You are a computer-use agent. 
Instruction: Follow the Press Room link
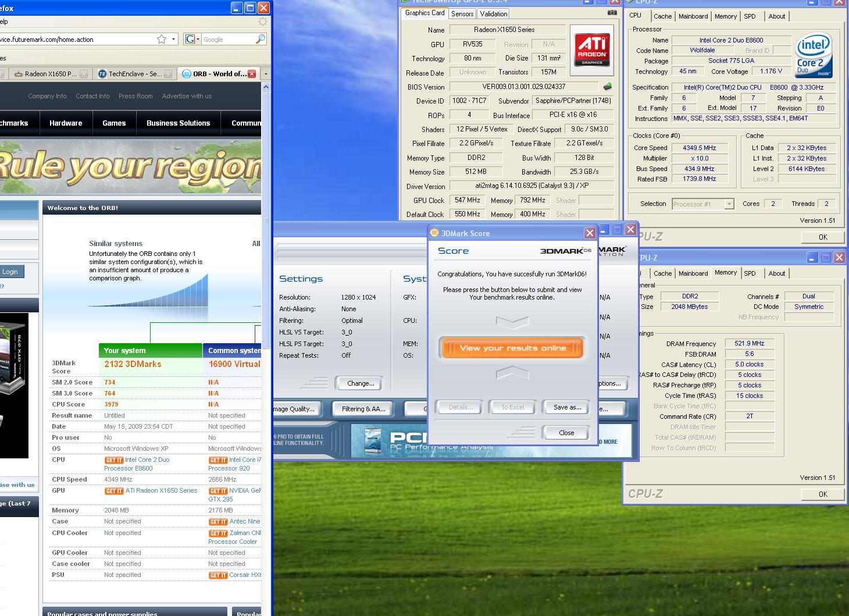coord(135,96)
